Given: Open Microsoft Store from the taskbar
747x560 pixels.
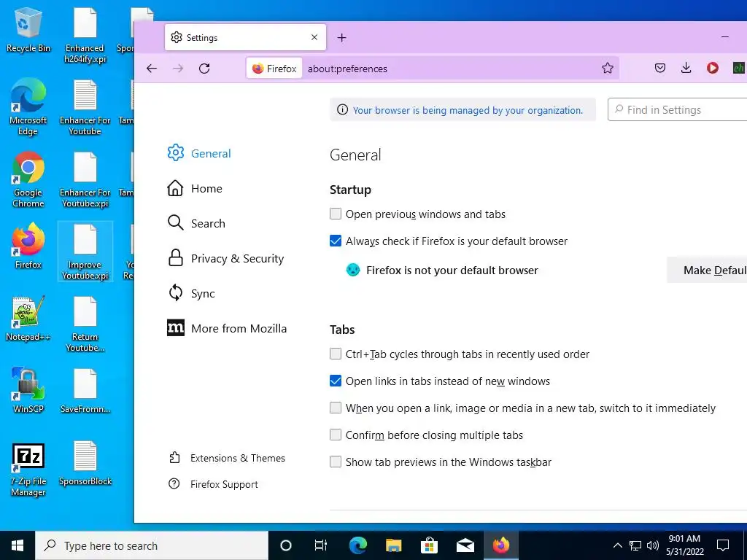Looking at the screenshot, I should 429,545.
